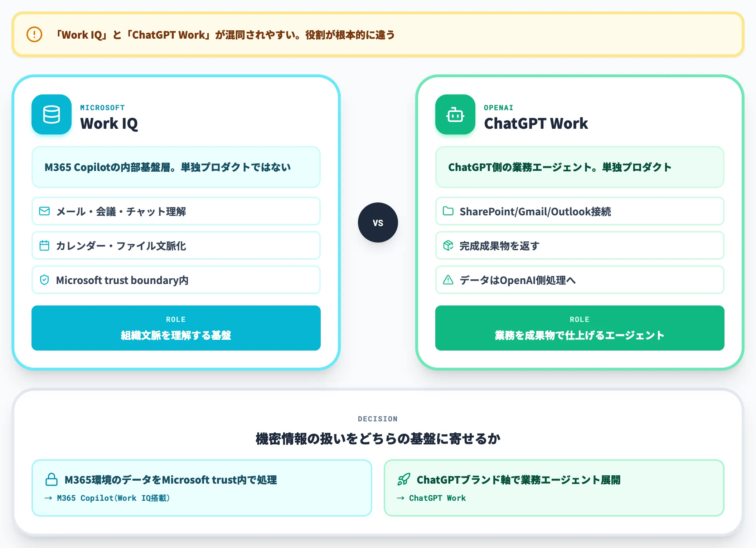This screenshot has width=756, height=548.
Task: Click the padlock icon in M365 decision card
Action: coord(52,479)
